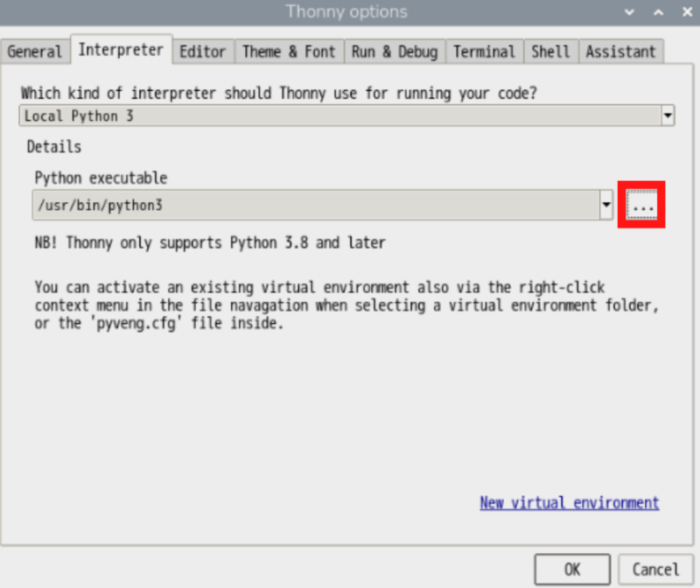700x588 pixels.
Task: Select the Local Python 3 combo box
Action: click(x=339, y=115)
